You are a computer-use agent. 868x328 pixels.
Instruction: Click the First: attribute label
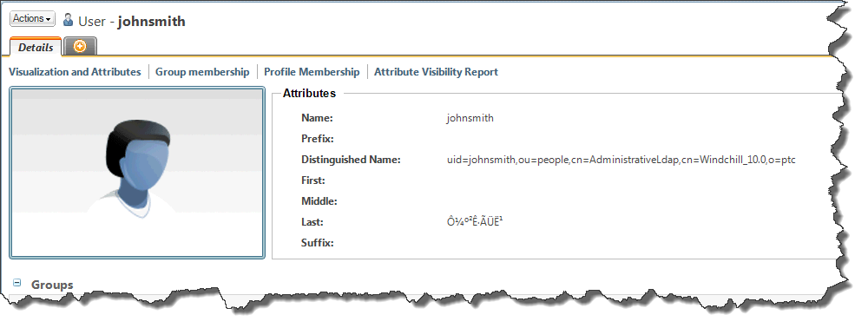(x=312, y=180)
